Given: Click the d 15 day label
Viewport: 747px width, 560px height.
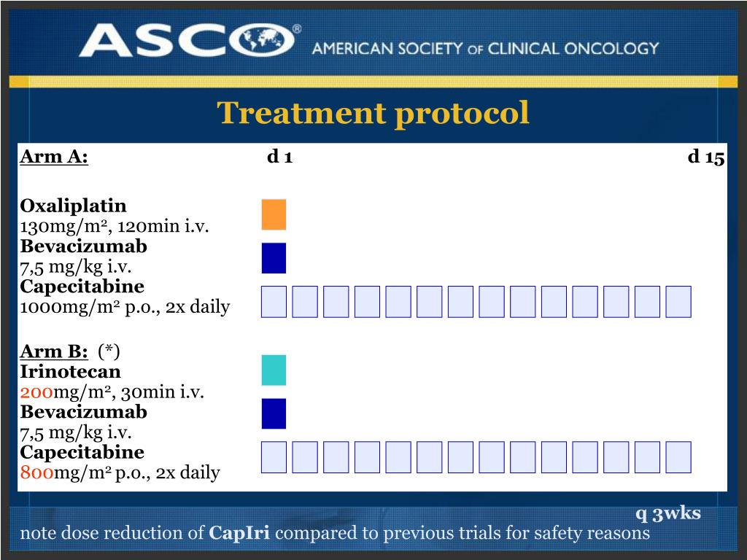Looking at the screenshot, I should point(706,157).
